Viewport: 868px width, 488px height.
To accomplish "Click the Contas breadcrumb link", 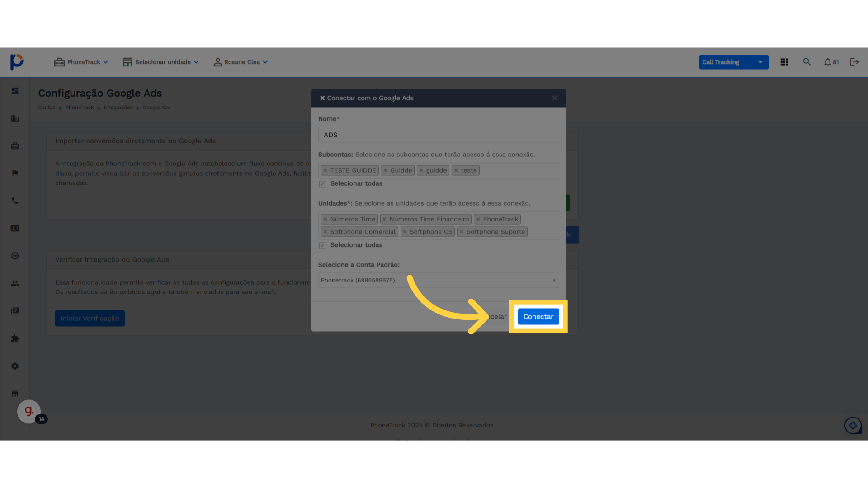I will point(47,108).
